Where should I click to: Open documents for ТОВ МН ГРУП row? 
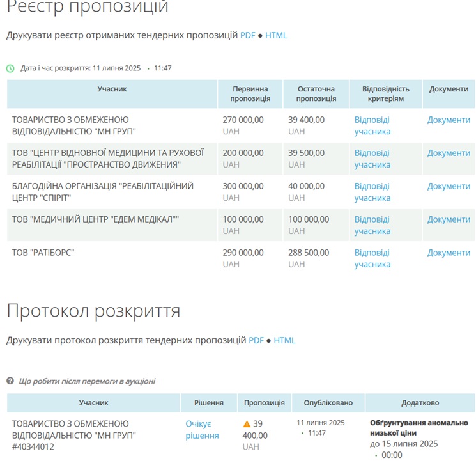tap(449, 120)
